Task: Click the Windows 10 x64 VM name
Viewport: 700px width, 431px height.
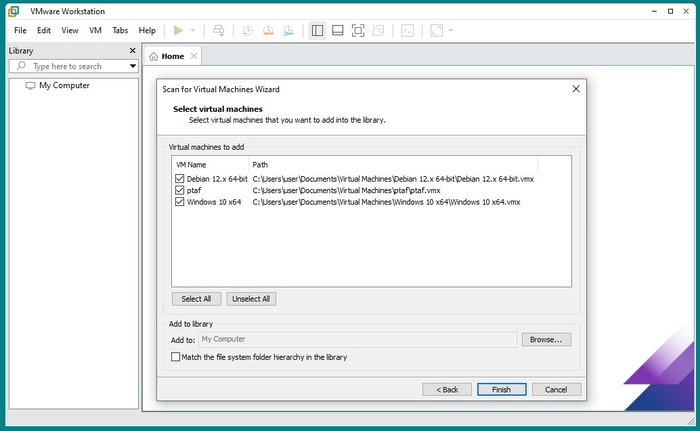Action: (214, 202)
